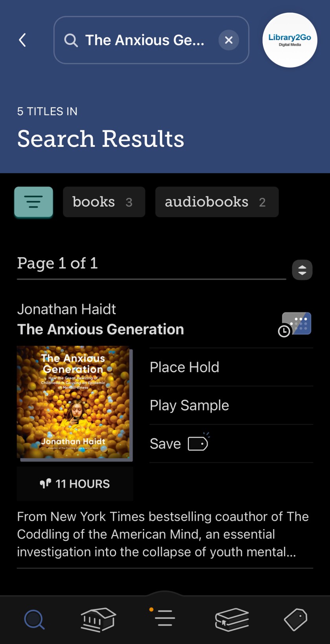Open the center menu in bottom bar
The width and height of the screenshot is (330, 644).
click(x=164, y=618)
